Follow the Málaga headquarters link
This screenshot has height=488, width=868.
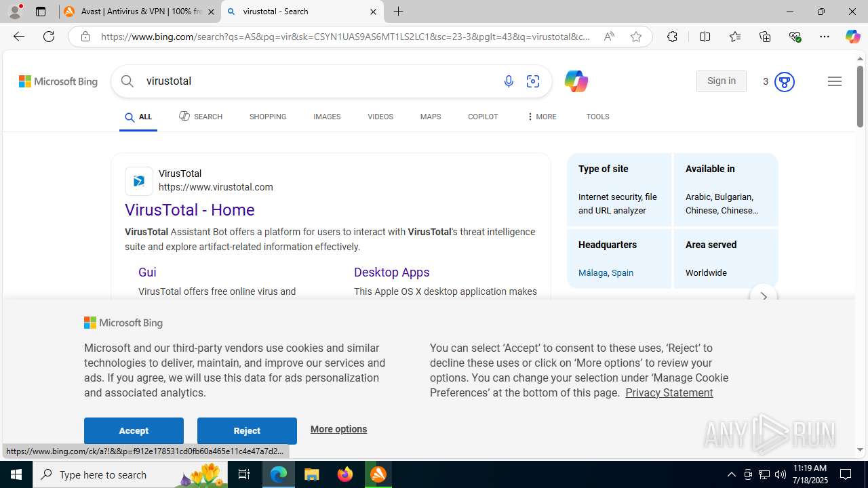(x=593, y=273)
